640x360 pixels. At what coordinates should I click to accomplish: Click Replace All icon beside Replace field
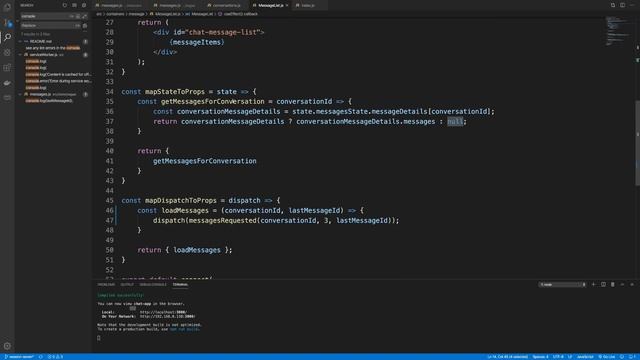click(x=84, y=25)
